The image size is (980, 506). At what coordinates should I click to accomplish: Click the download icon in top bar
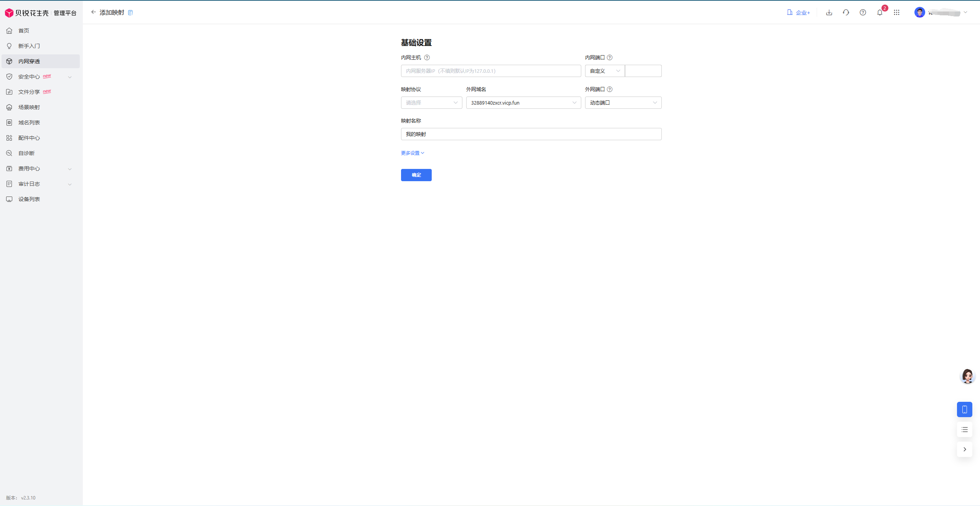829,13
